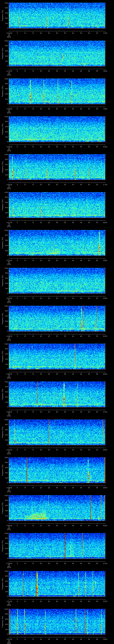
Task: Click the 33:00 end time label
Action: (105, 639)
